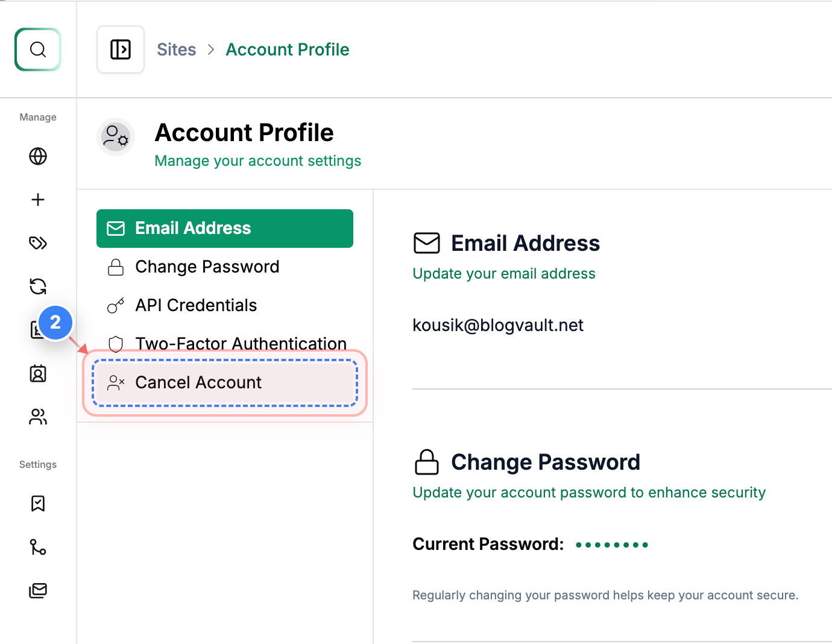Open the email settings icon at sidebar bottom
The image size is (832, 644).
pyautogui.click(x=37, y=590)
